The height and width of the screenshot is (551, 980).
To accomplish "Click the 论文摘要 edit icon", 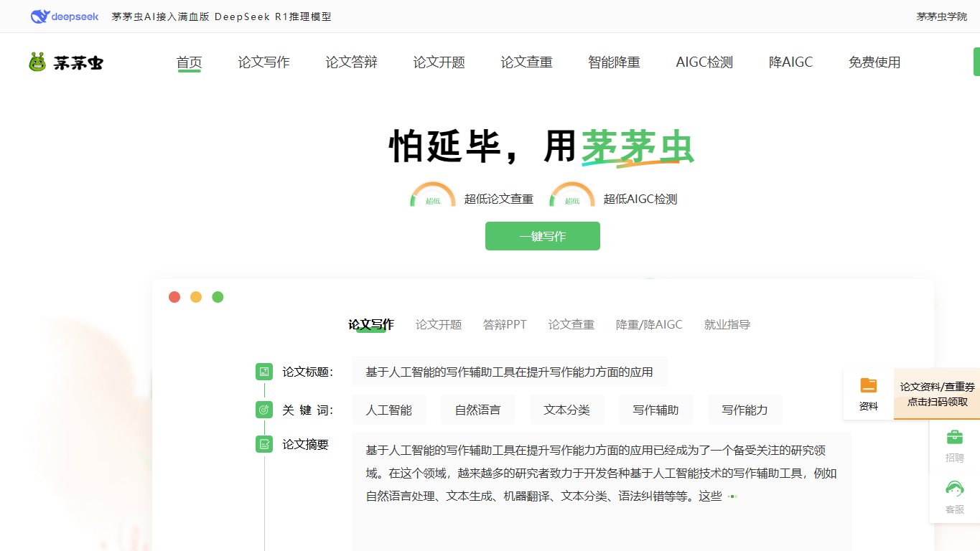I will (264, 444).
